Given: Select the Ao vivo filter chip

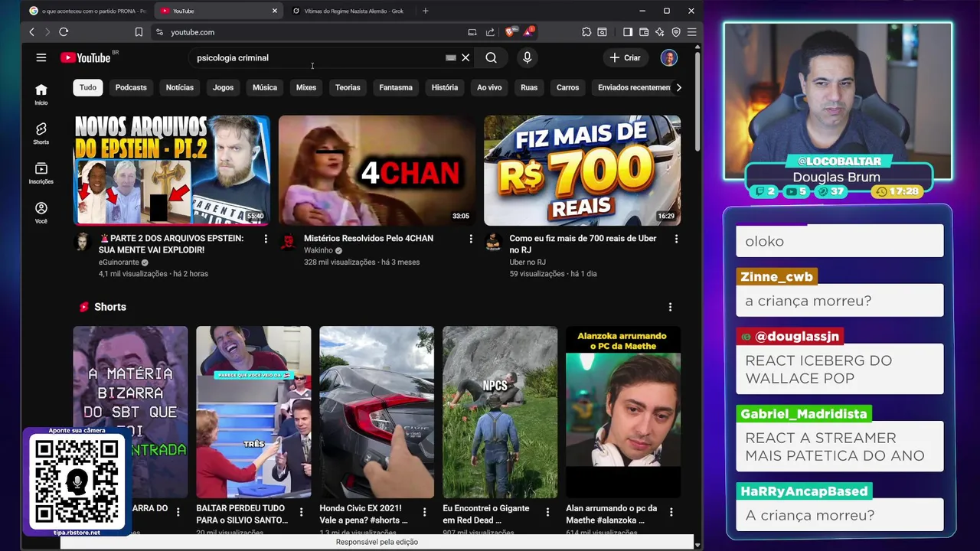Looking at the screenshot, I should [489, 87].
